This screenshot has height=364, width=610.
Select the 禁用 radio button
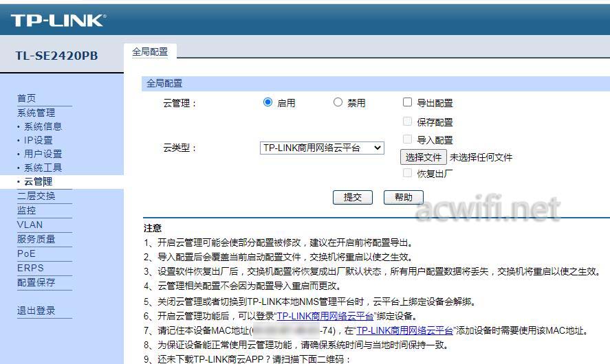pyautogui.click(x=338, y=102)
